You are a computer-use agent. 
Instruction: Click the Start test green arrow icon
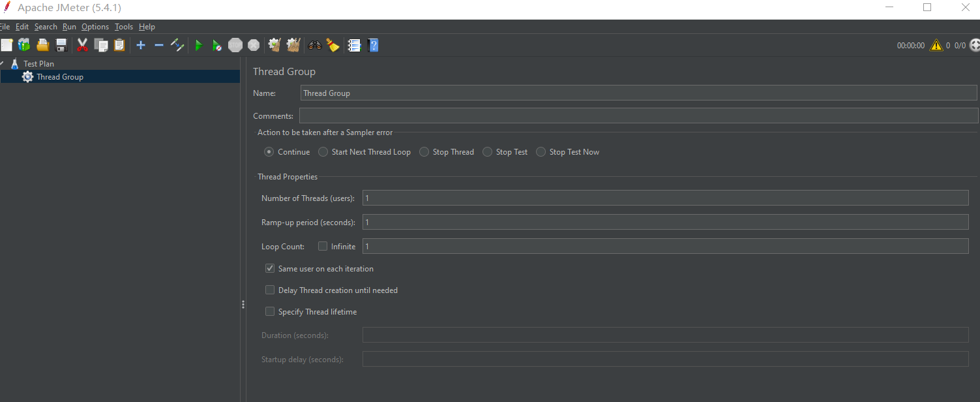(x=199, y=45)
